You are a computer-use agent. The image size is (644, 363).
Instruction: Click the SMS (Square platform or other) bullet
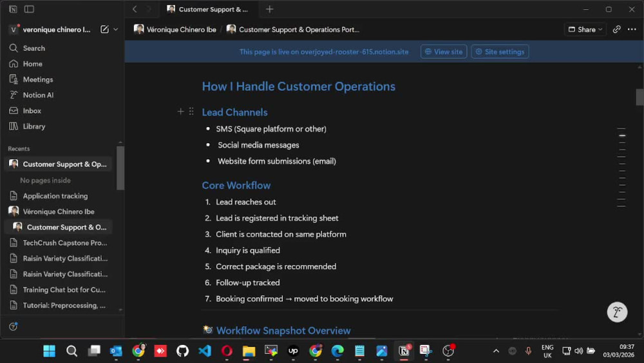click(271, 129)
